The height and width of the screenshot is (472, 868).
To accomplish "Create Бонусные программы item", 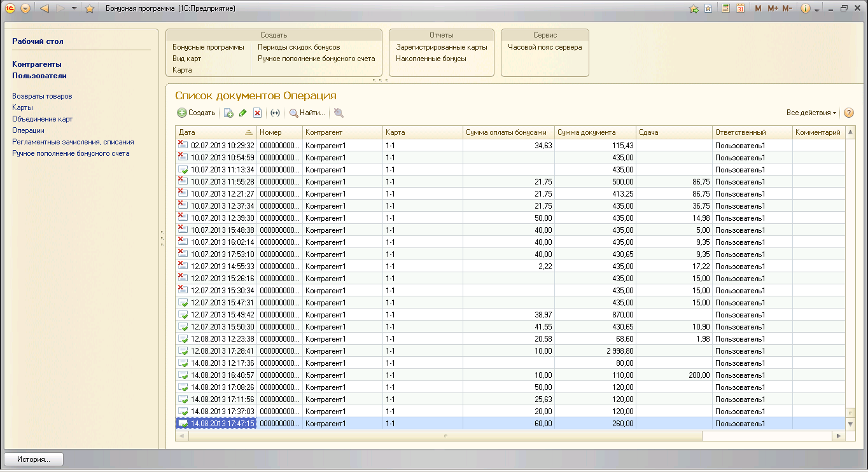I will pos(208,47).
